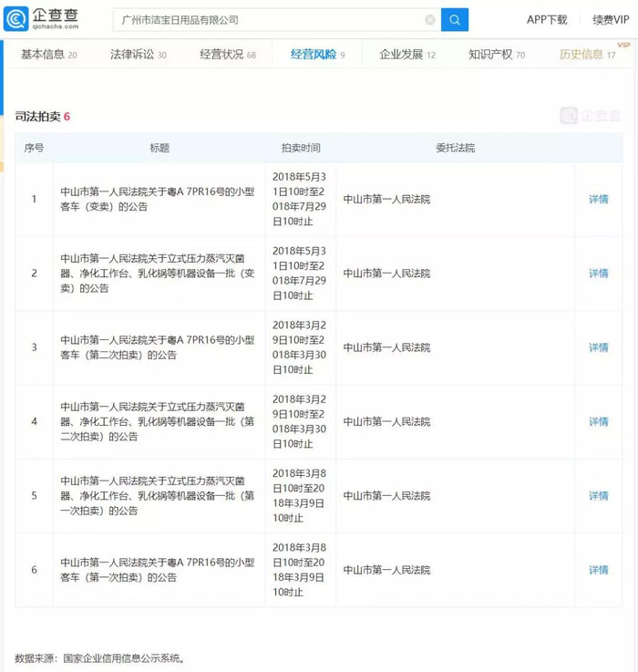This screenshot has width=638, height=672.
Task: Open the 历史信息 VIP tab
Action: (x=588, y=55)
